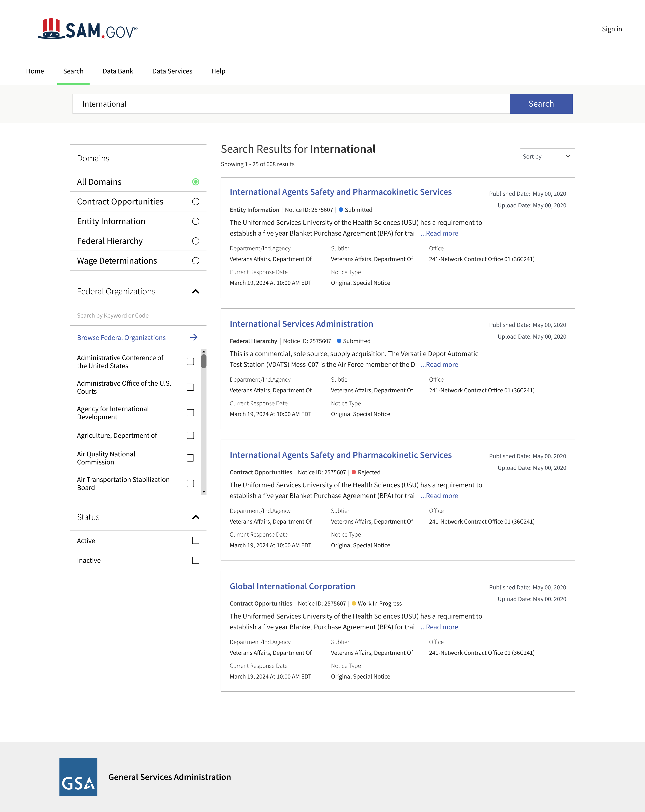Open the Help tab

pos(219,71)
